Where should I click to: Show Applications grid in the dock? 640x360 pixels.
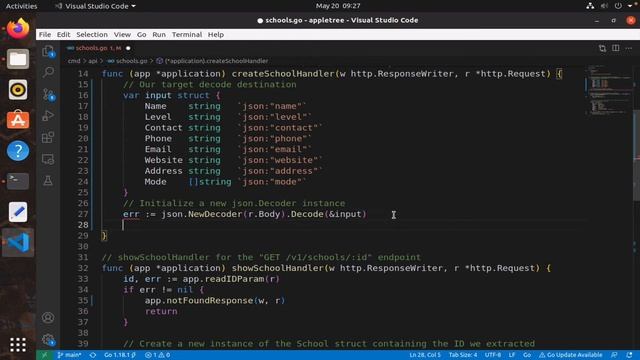pyautogui.click(x=18, y=345)
